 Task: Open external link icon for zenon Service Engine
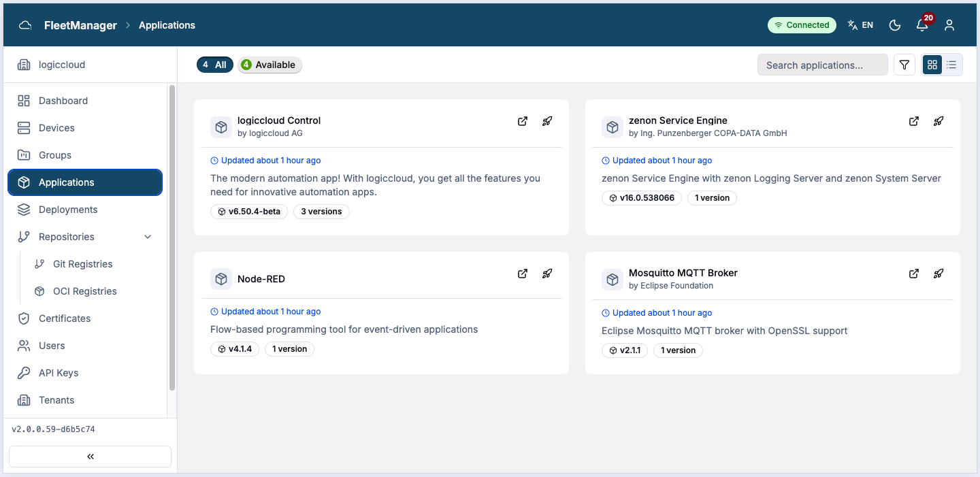(914, 121)
